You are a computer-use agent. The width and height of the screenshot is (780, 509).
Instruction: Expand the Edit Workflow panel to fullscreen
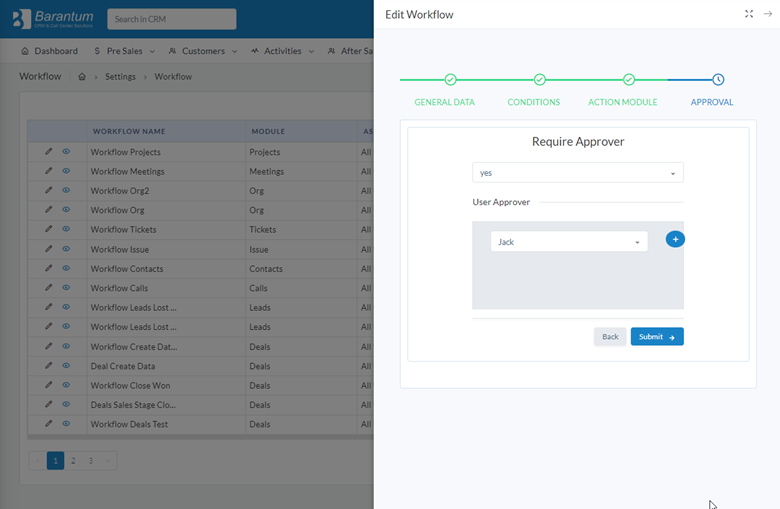click(749, 14)
